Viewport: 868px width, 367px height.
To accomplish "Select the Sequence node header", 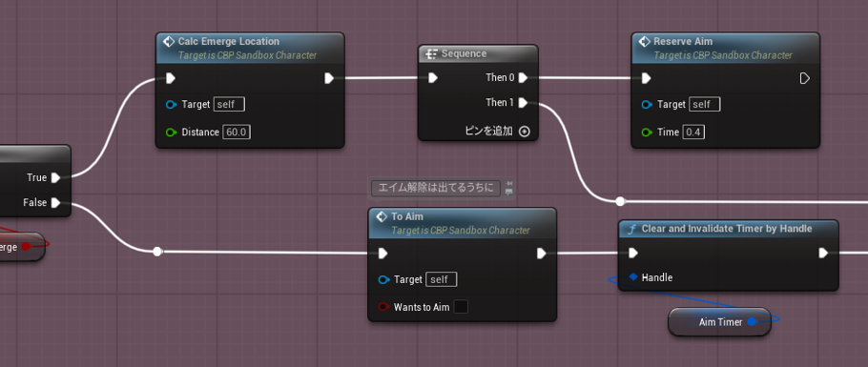I will point(478,53).
